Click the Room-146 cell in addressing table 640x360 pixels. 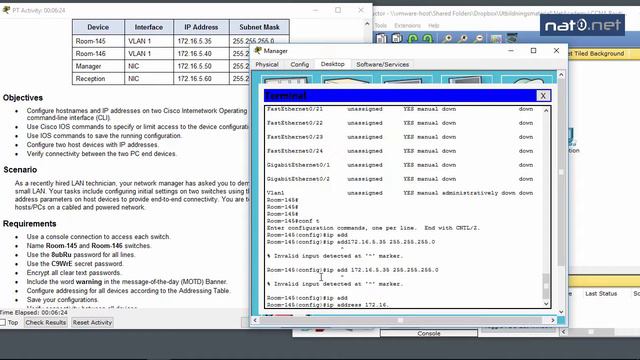[98, 53]
